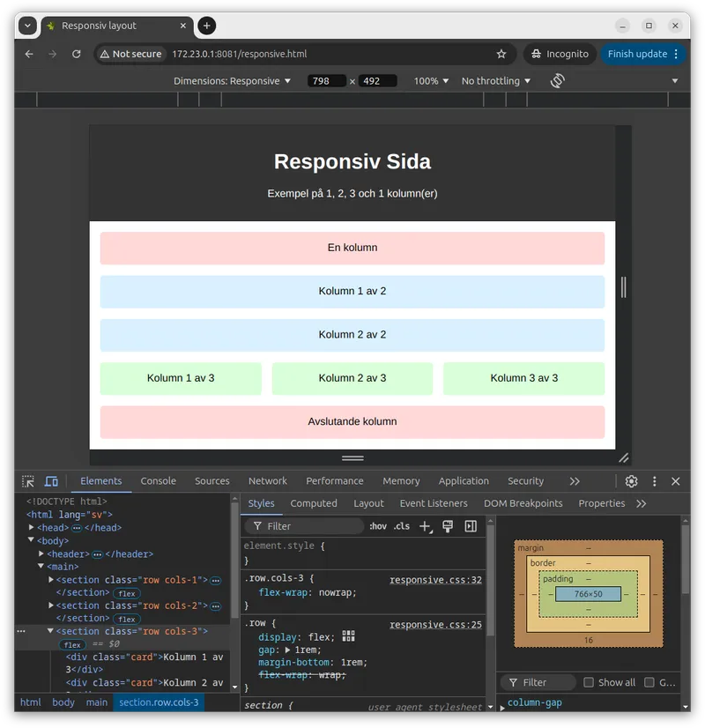This screenshot has height=728, width=705.
Task: Click the Finish update button
Action: 637,54
